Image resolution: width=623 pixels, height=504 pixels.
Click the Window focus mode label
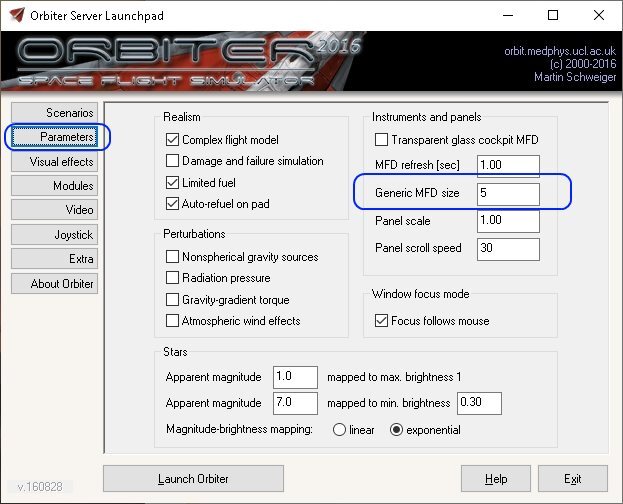[x=420, y=294]
